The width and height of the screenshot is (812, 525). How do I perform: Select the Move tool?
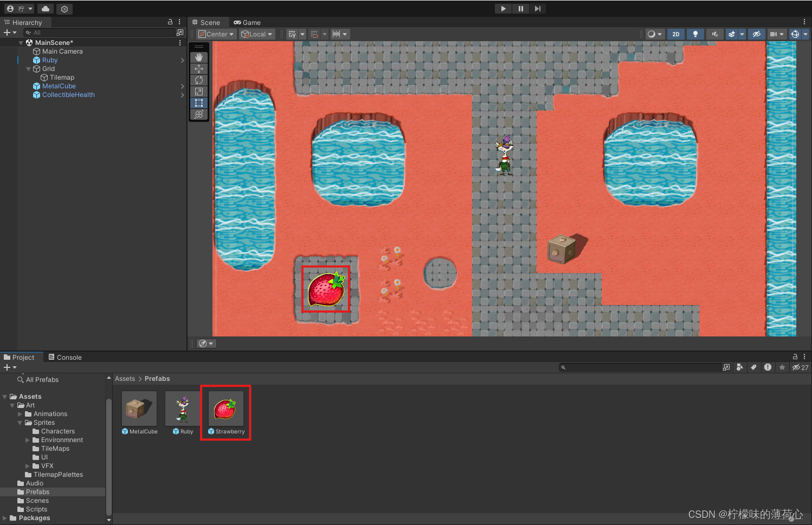pos(199,68)
